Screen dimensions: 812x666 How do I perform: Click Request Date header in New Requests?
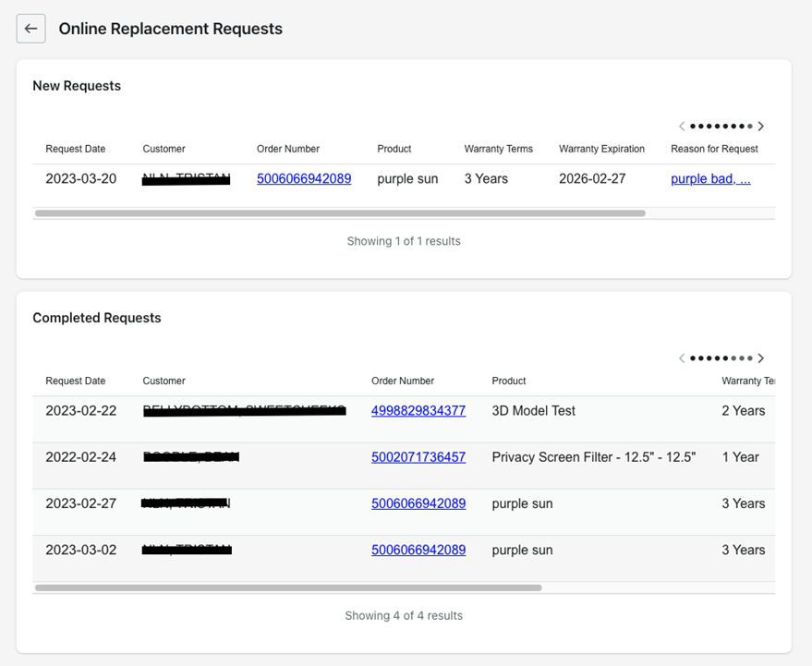point(76,149)
